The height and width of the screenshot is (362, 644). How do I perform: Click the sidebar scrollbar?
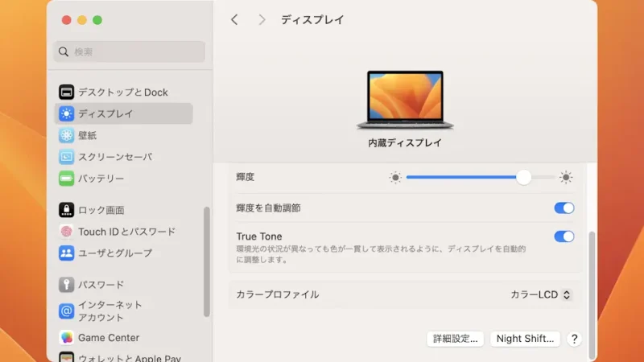(207, 262)
